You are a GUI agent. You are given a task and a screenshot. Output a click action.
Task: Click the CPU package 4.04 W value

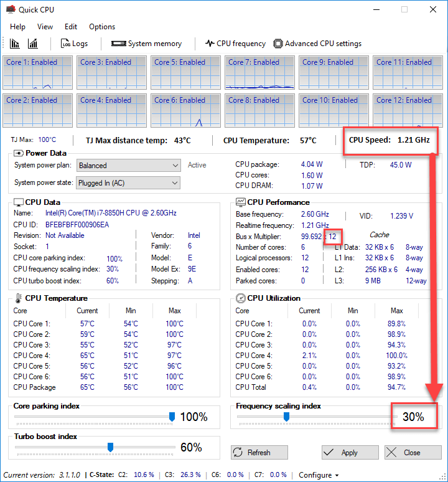click(312, 164)
